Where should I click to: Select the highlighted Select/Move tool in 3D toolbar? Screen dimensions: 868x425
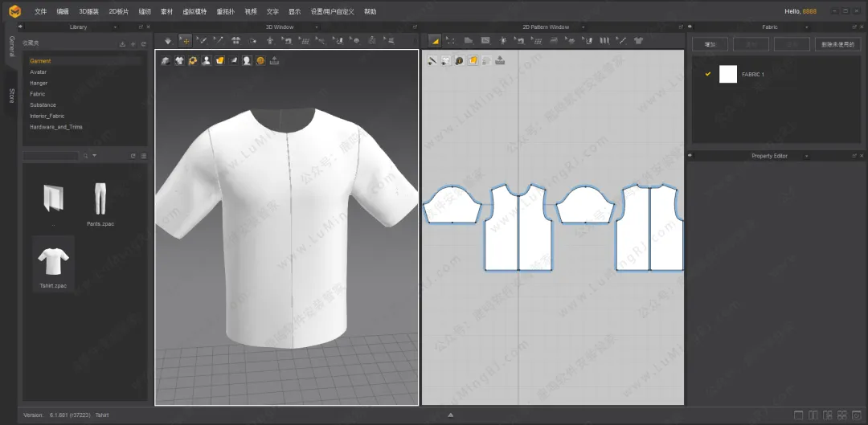[186, 40]
